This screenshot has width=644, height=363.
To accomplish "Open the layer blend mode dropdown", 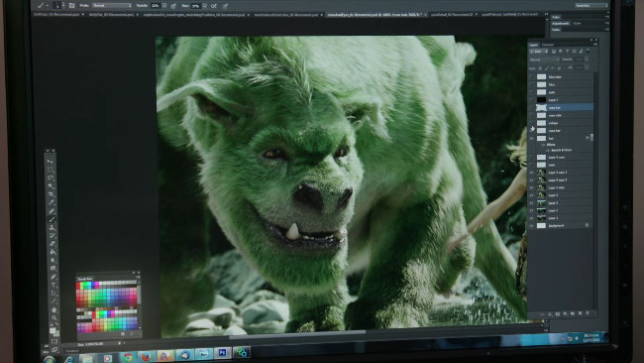I will pos(544,60).
